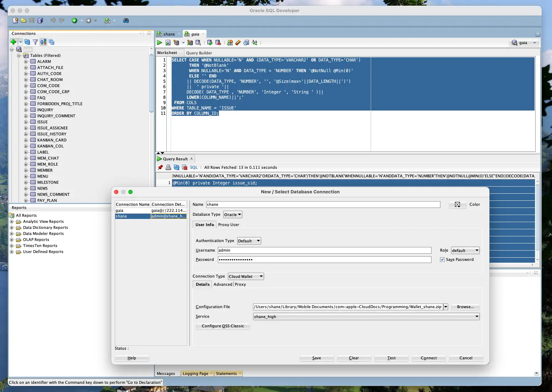Click the Run Script icon in worksheet toolbar
The height and width of the screenshot is (392, 552).
168,43
